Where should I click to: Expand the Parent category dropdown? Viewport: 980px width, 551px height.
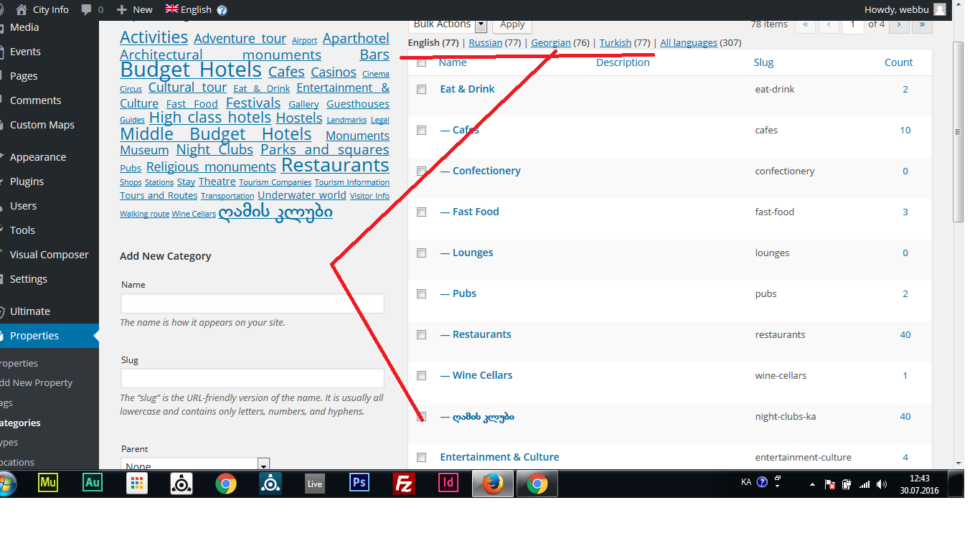tap(263, 465)
